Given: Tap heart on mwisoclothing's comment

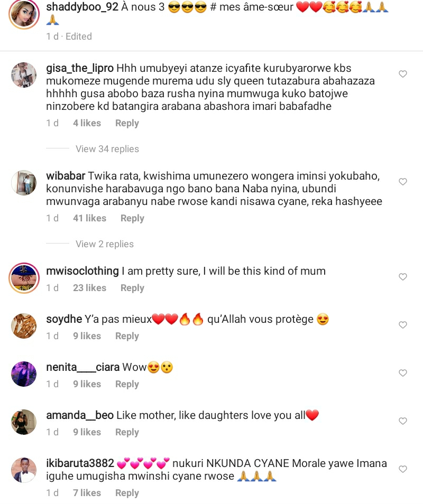Looking at the screenshot, I should pos(403,277).
